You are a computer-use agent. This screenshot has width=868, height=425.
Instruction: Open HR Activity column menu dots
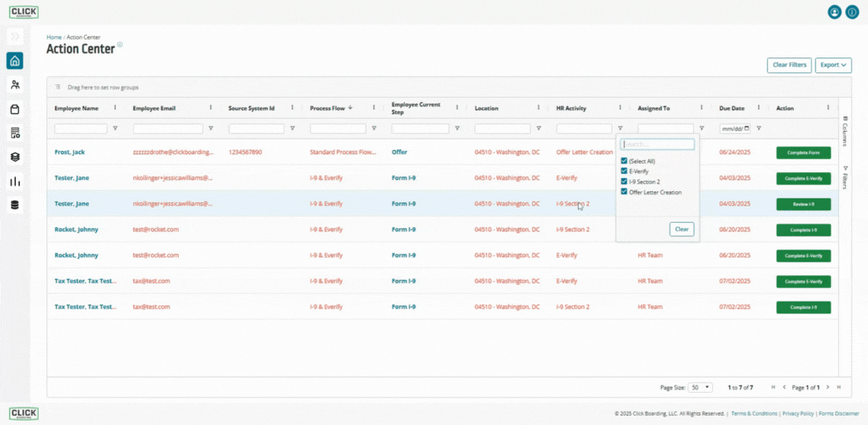click(x=620, y=108)
